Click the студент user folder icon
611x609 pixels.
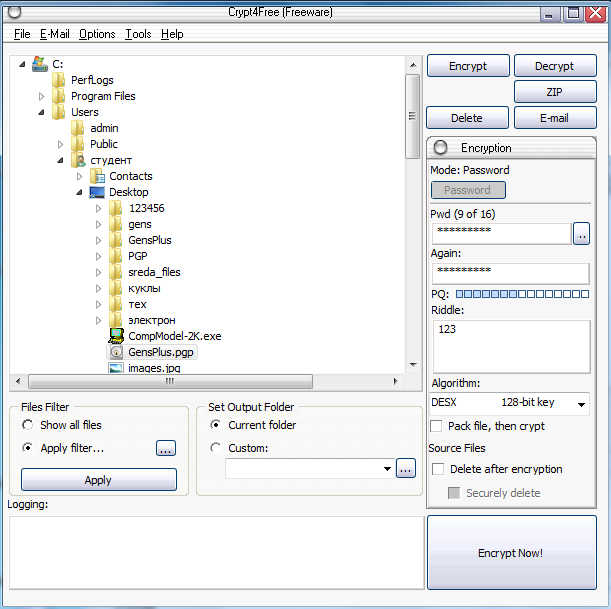pos(78,160)
